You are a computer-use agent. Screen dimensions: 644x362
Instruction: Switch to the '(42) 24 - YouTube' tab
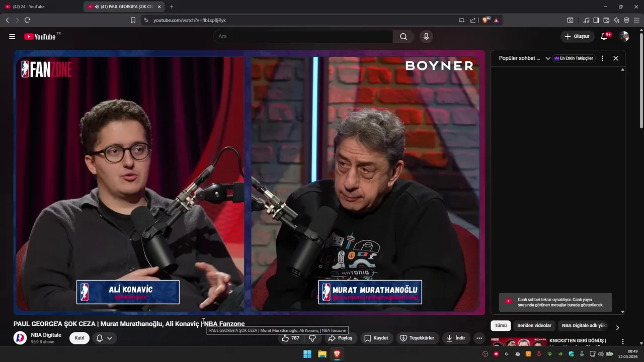(x=41, y=7)
